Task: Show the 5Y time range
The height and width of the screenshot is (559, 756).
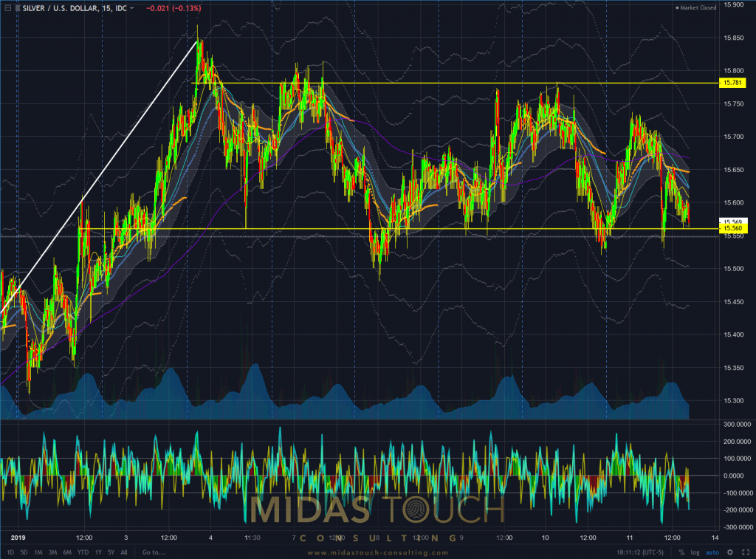Action: point(109,552)
